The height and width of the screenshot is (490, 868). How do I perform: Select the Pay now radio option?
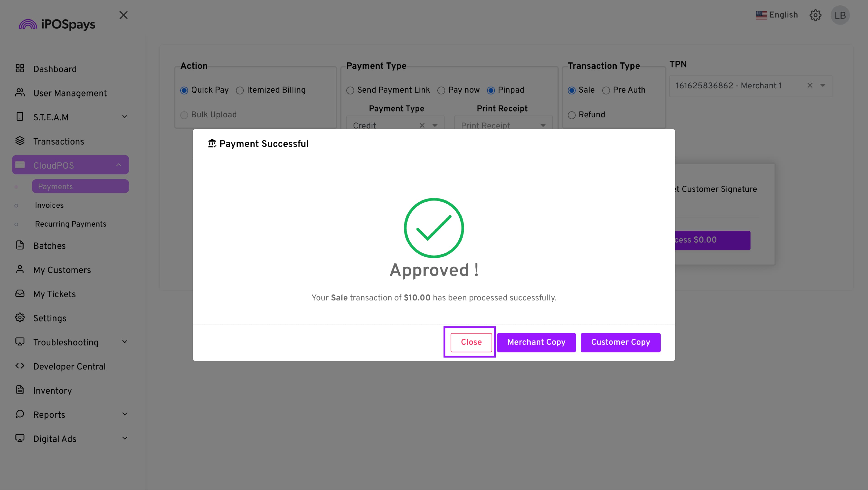[x=441, y=91]
